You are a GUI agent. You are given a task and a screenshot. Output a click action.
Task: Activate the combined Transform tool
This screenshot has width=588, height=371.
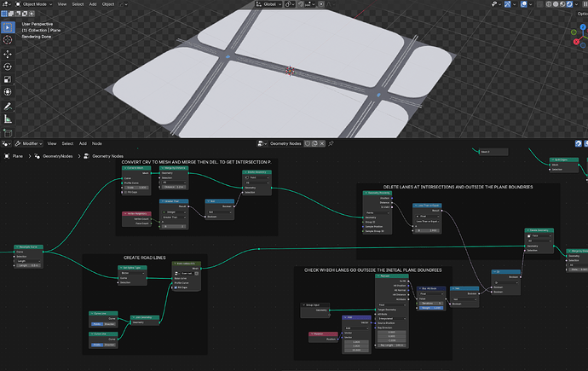(x=8, y=92)
